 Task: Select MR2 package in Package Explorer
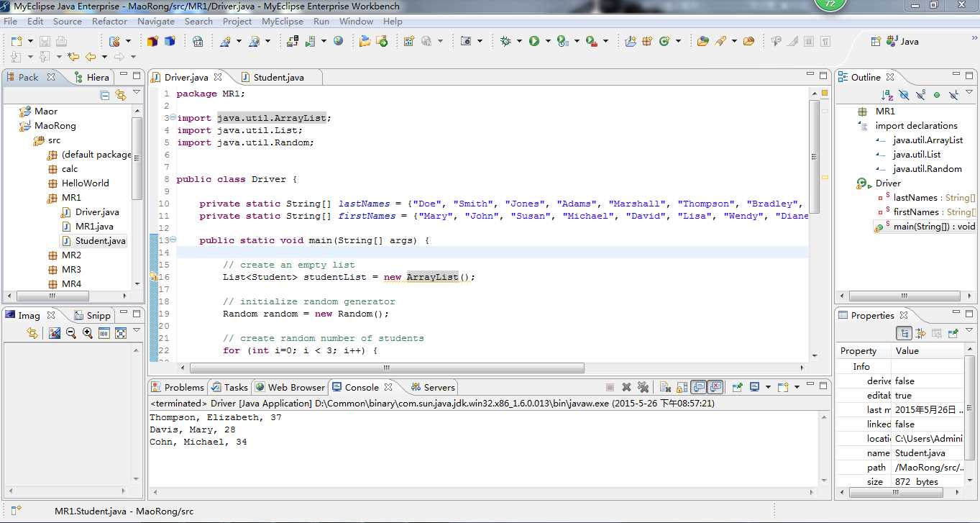point(64,255)
